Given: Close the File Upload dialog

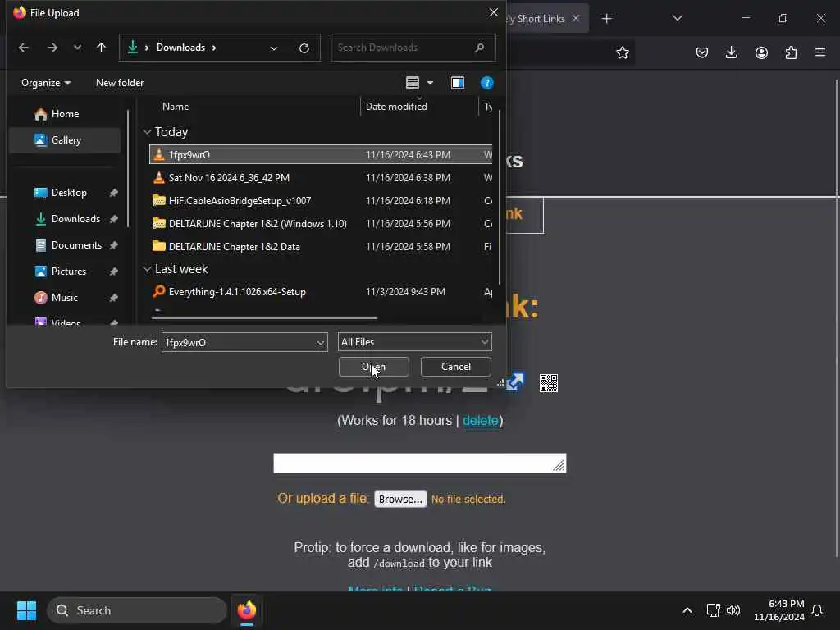Looking at the screenshot, I should point(493,12).
